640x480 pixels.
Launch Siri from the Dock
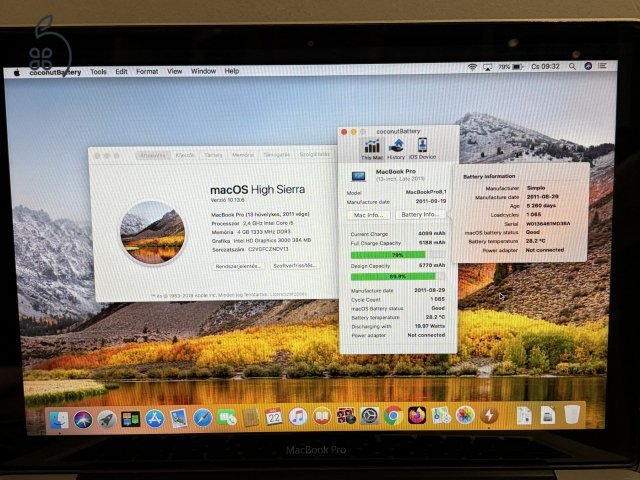[83, 419]
